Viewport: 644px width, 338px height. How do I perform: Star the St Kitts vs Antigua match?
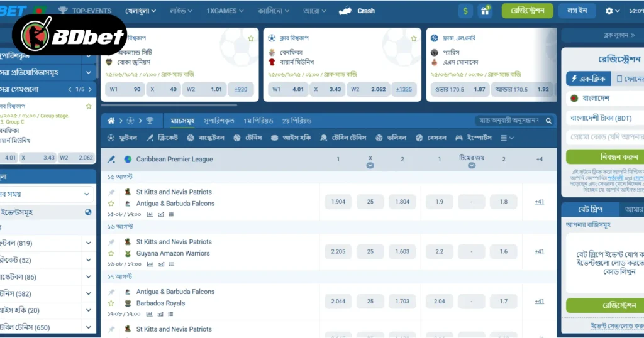tap(111, 204)
